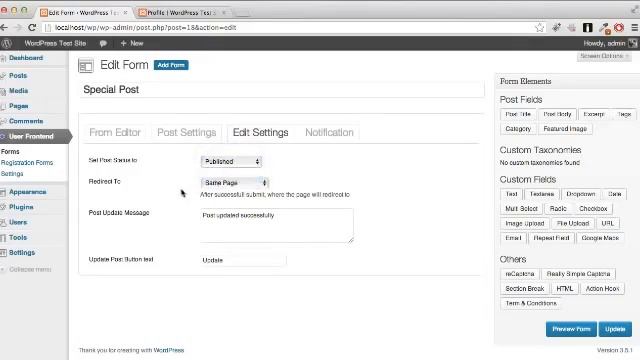The height and width of the screenshot is (360, 640).
Task: Open Redirect To Same Page dropdown
Action: [235, 183]
